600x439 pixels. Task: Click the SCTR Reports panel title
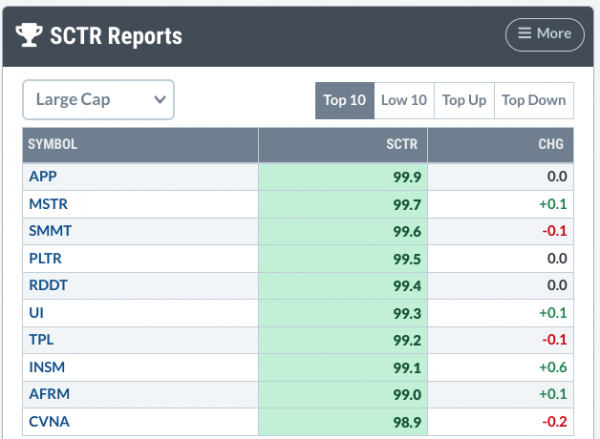click(x=116, y=36)
